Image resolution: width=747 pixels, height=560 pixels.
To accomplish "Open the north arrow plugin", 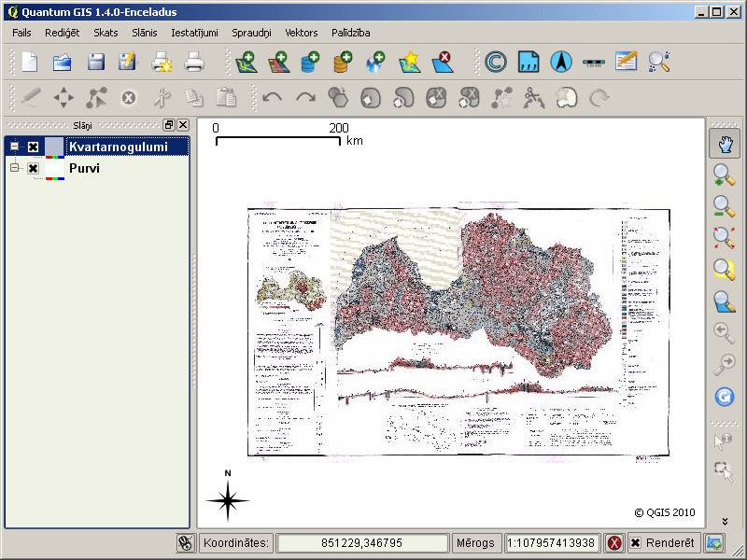I will [561, 62].
